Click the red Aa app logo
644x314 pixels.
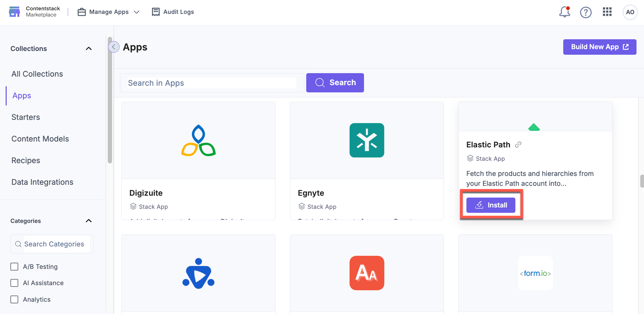point(367,273)
